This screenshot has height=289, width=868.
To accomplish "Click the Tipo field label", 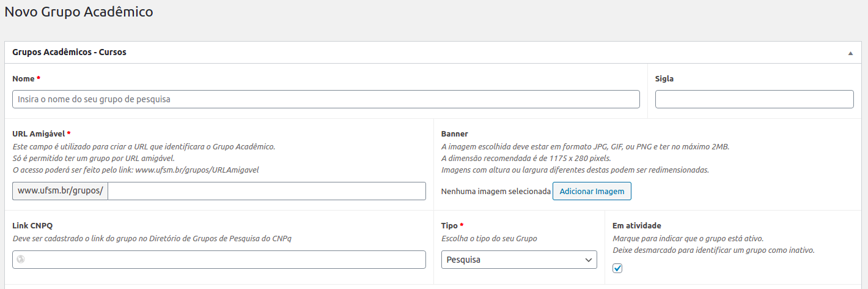I will [449, 226].
